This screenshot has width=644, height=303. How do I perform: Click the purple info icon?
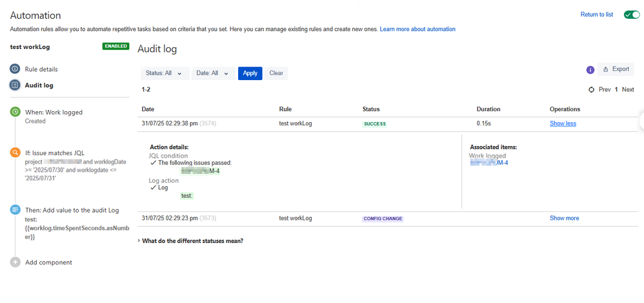(590, 70)
